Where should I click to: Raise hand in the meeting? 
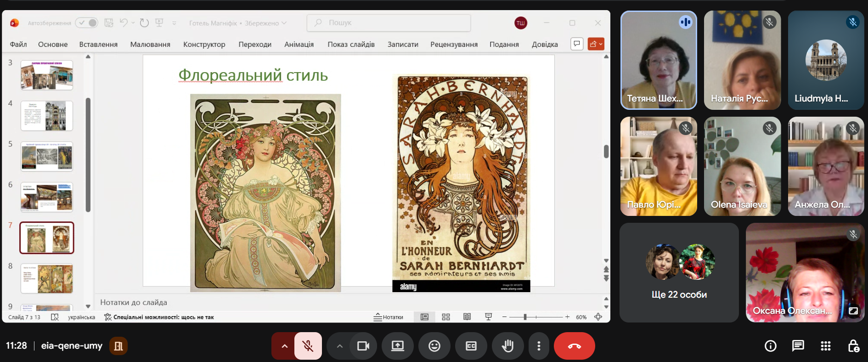(508, 346)
